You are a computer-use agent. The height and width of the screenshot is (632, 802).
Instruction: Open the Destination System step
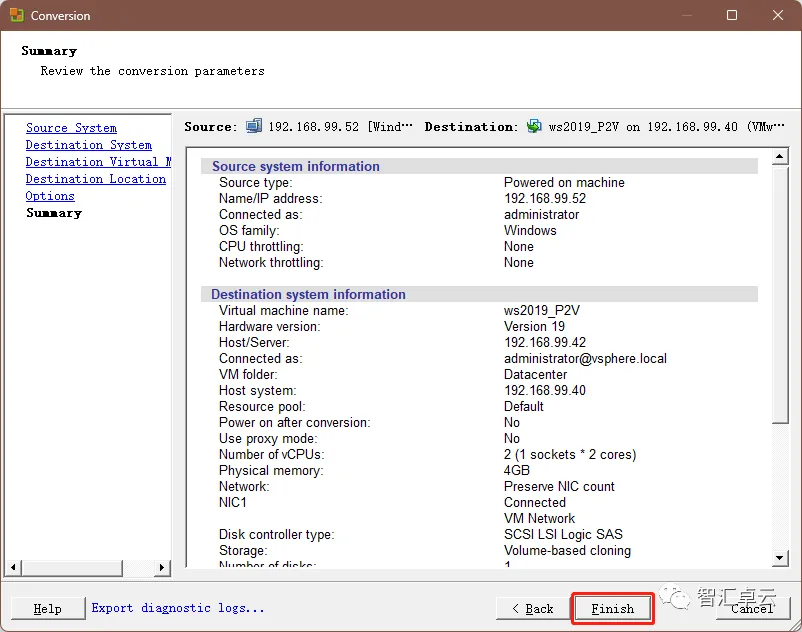pyautogui.click(x=88, y=145)
